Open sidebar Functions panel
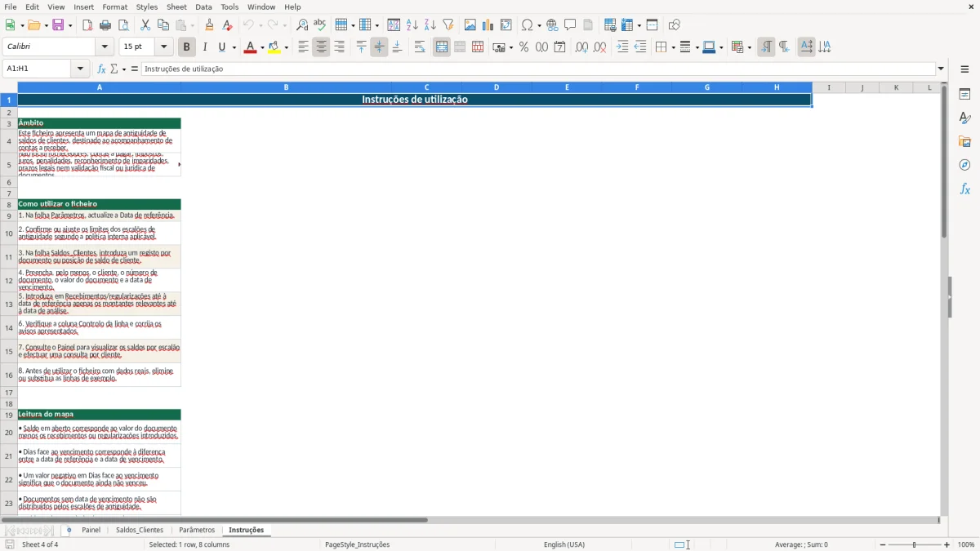This screenshot has width=980, height=551. pyautogui.click(x=964, y=189)
